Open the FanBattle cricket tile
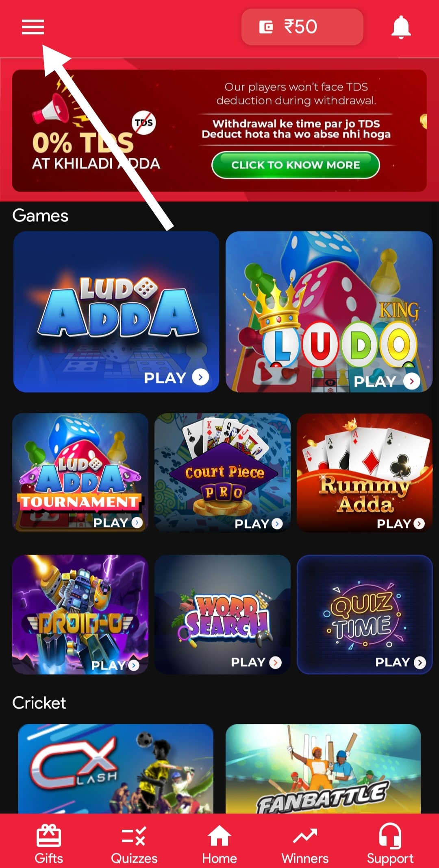Image resolution: width=439 pixels, height=868 pixels. (323, 768)
